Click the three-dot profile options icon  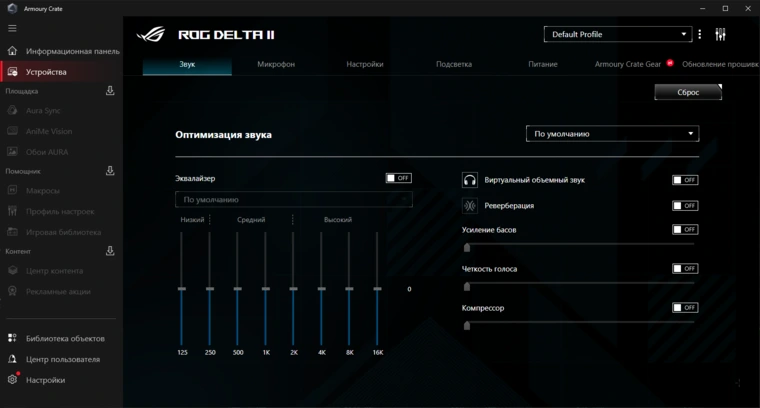click(x=699, y=34)
